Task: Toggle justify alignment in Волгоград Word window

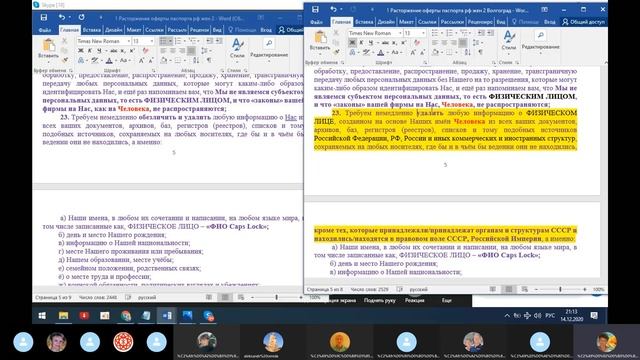Action: click(462, 42)
